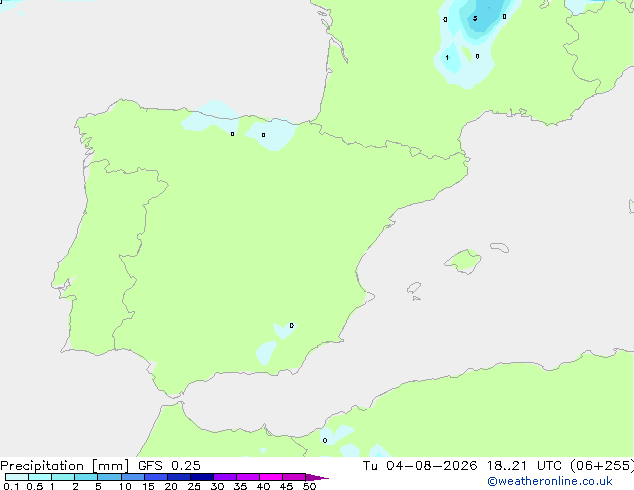Viewport: 634px width, 490px height.
Task: Click the 5 mm value over France
Action: coord(475,18)
